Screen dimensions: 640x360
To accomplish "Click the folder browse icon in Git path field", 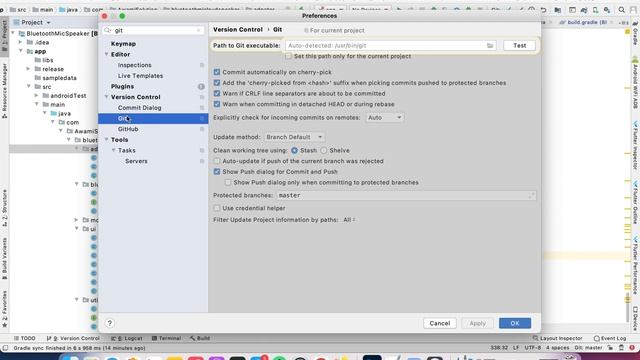I will (x=490, y=46).
